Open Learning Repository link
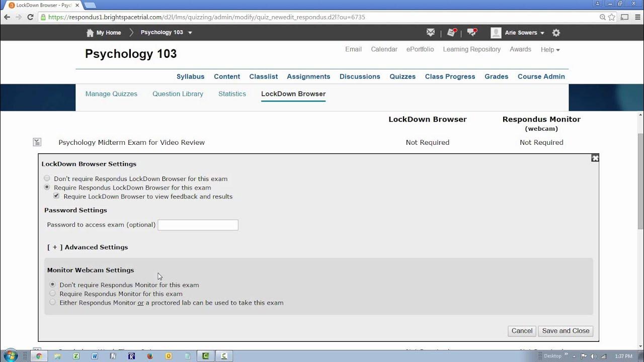The image size is (644, 362). [x=472, y=49]
